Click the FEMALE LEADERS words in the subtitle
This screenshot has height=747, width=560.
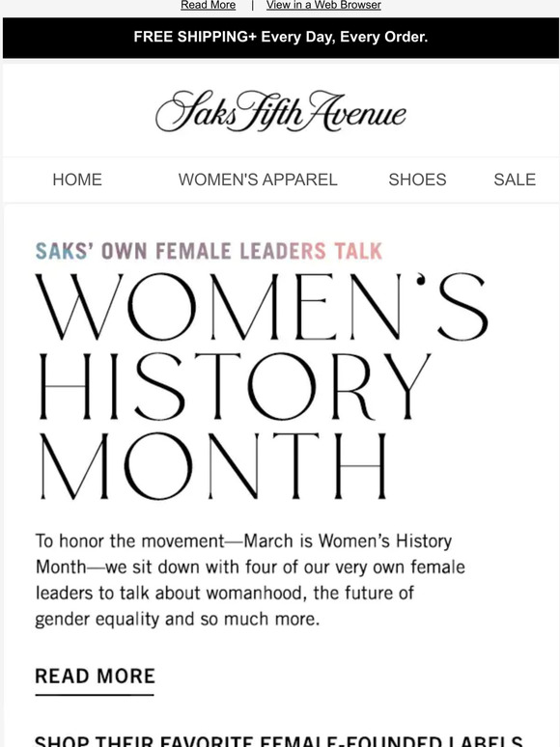240,251
